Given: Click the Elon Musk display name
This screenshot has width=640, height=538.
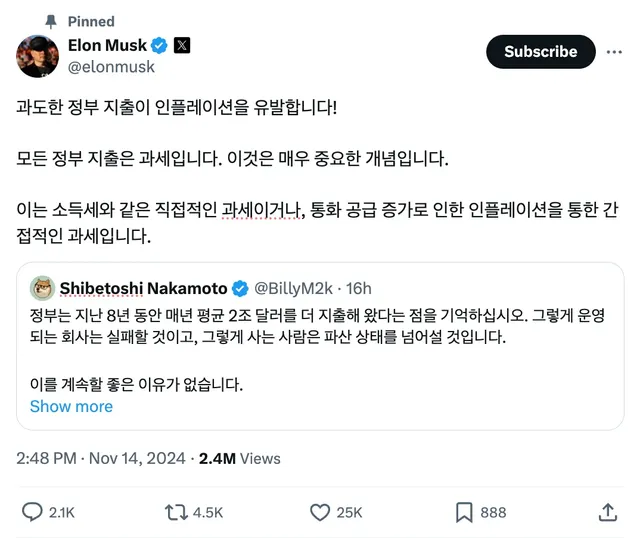Looking at the screenshot, I should (107, 46).
